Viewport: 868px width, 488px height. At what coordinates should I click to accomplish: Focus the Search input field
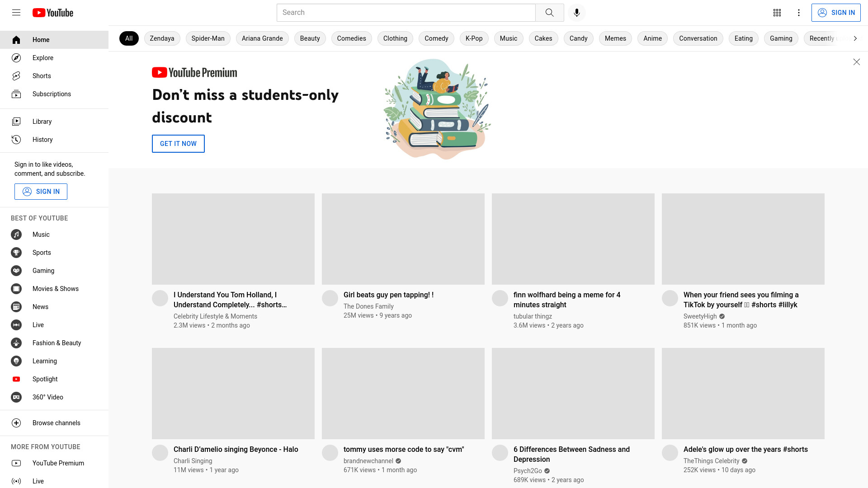[406, 13]
